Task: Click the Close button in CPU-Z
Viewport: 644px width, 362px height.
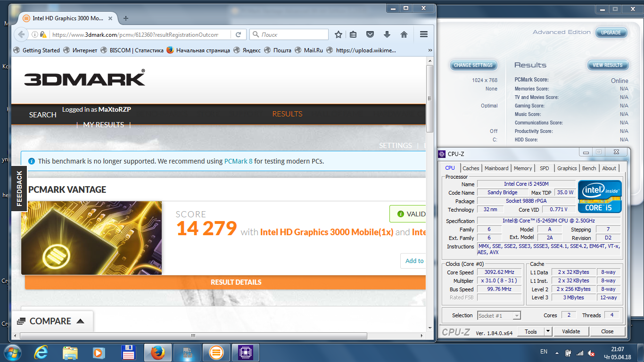Action: (607, 331)
